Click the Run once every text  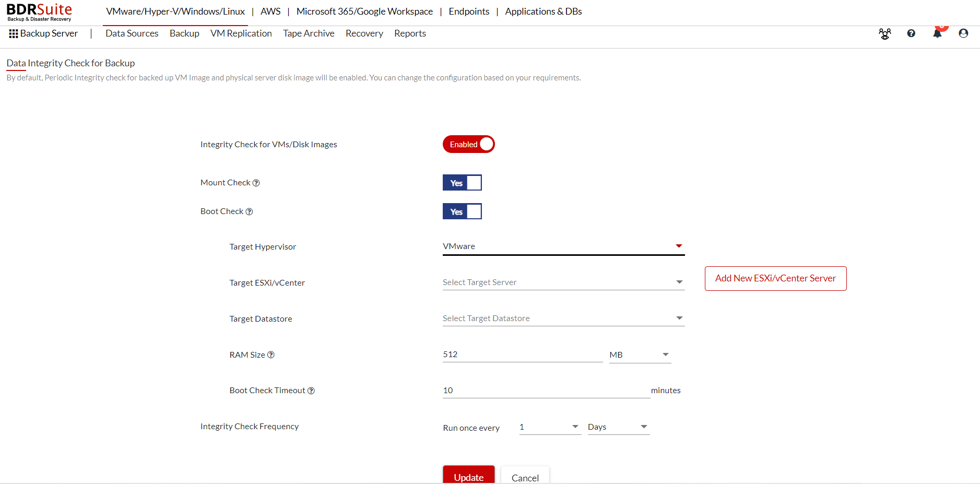471,428
